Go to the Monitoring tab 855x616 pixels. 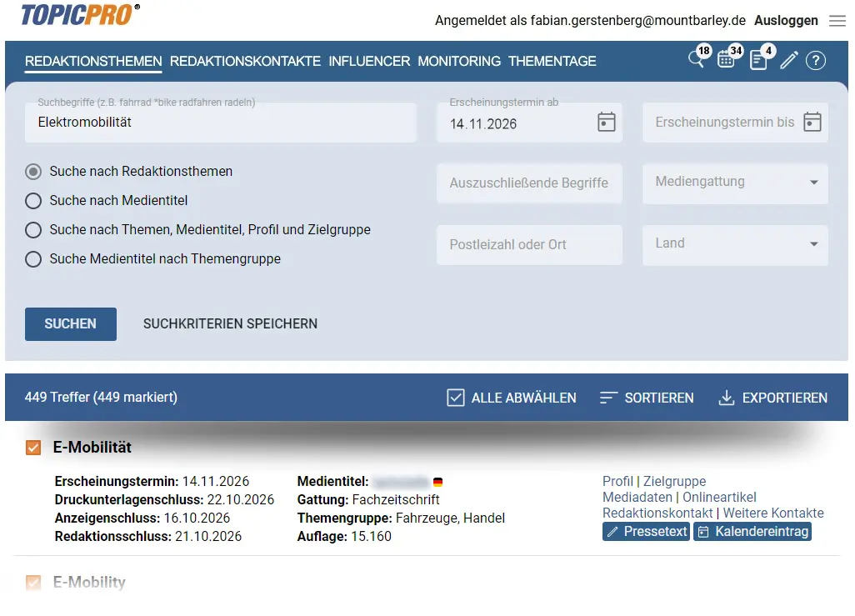tap(459, 61)
